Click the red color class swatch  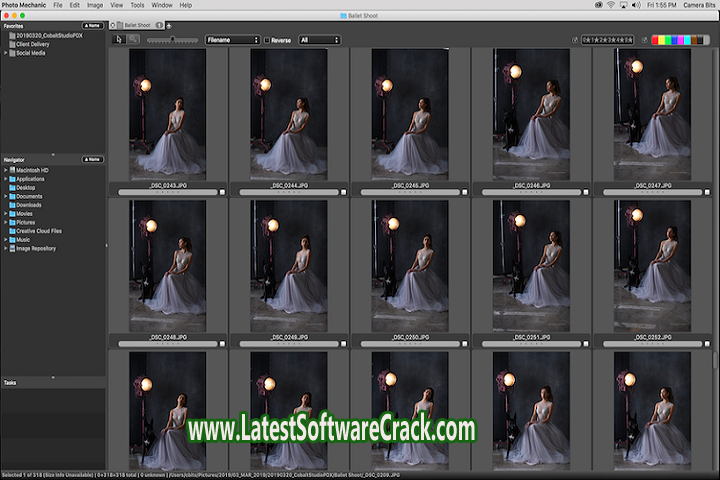[x=656, y=40]
